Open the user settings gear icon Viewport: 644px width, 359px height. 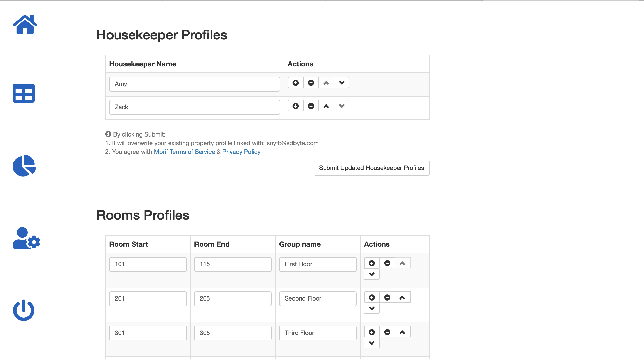[x=26, y=238]
